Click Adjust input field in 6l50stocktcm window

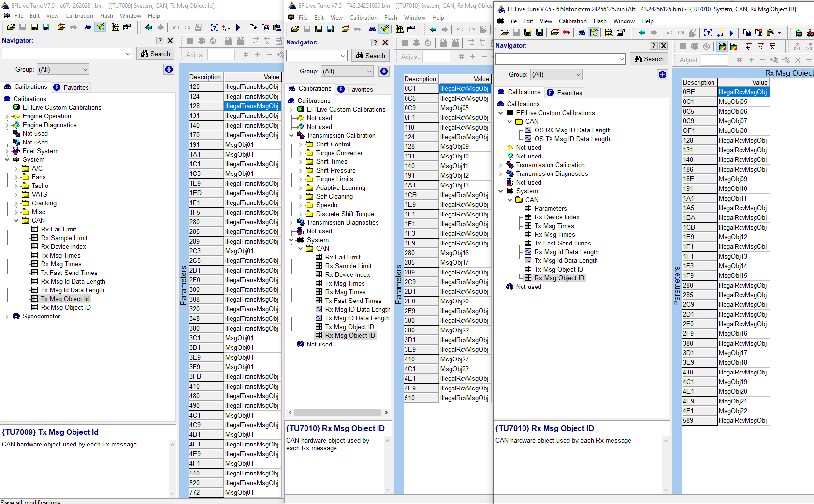tap(714, 60)
